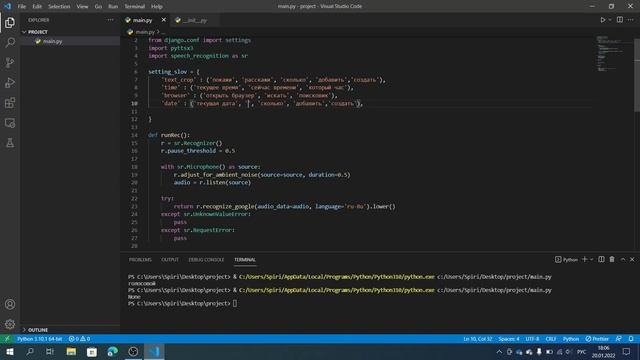Click main.py in the breadcrumb bar
Screen dimensions: 640x360
[x=145, y=31]
